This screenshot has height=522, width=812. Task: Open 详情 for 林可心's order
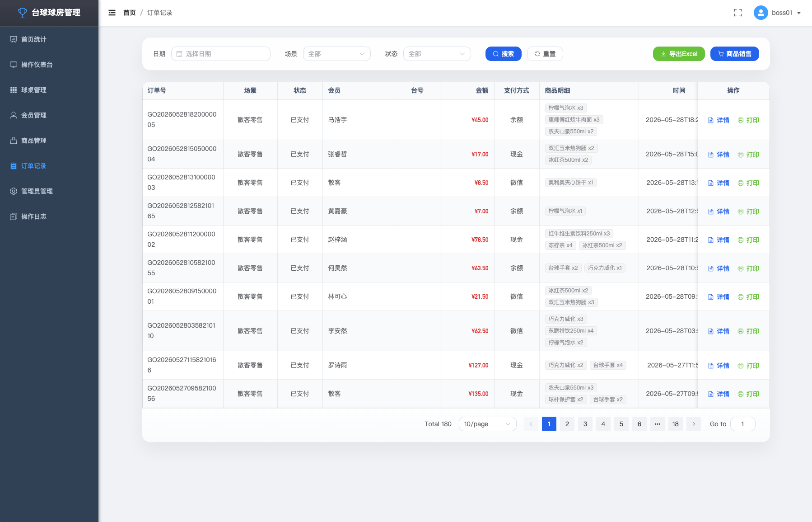[719, 297]
